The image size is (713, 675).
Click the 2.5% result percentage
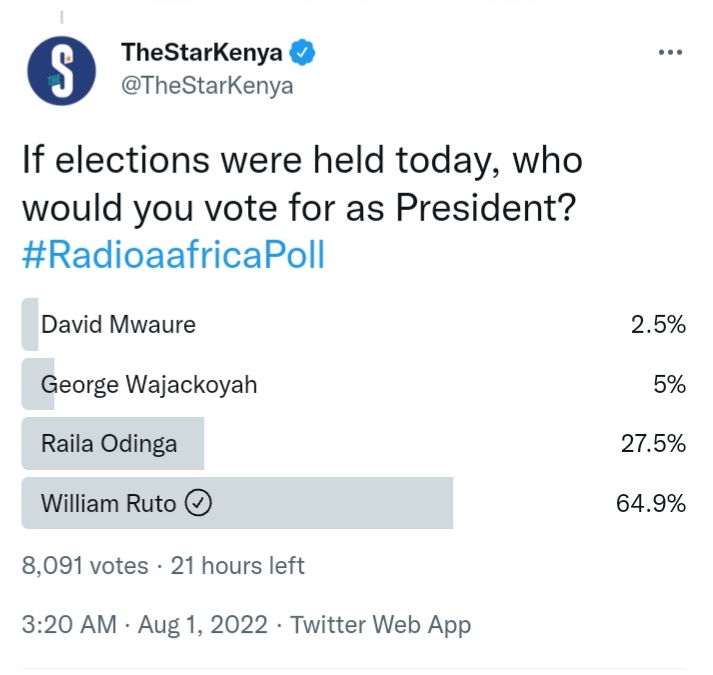pos(658,325)
